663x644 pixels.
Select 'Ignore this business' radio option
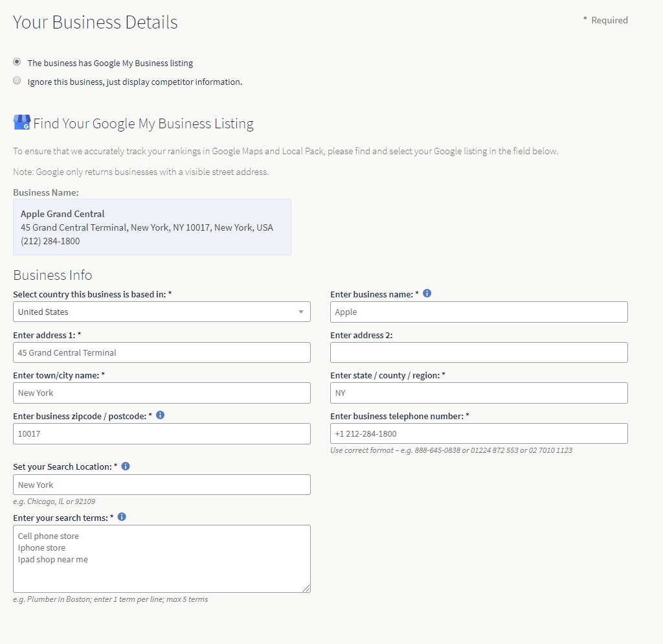point(17,80)
